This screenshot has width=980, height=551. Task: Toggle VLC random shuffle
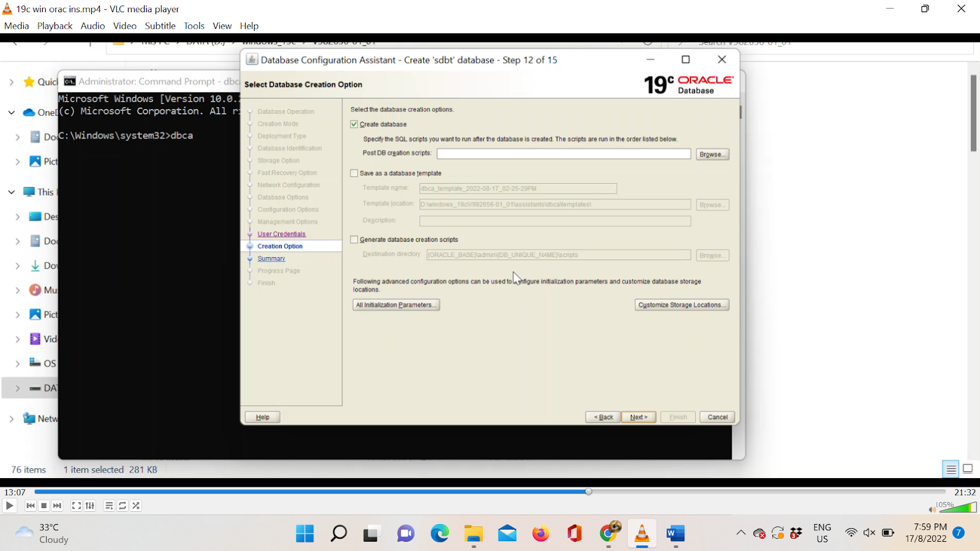[x=136, y=506]
